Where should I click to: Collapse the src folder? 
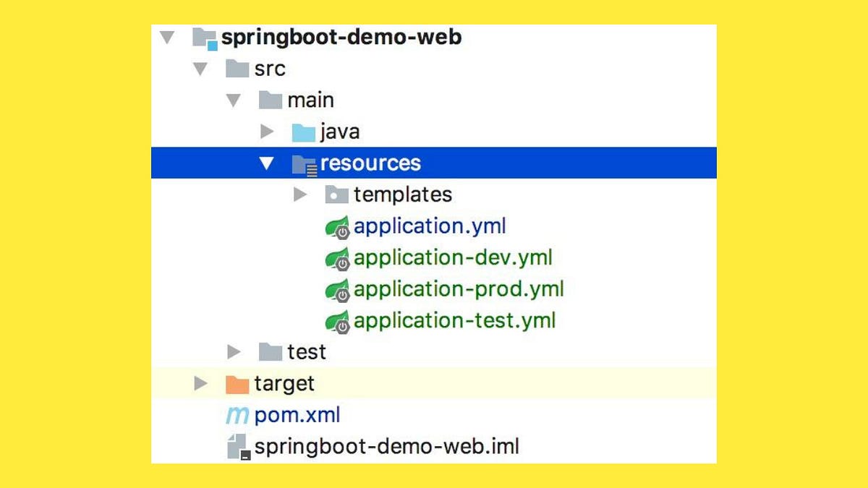(200, 68)
